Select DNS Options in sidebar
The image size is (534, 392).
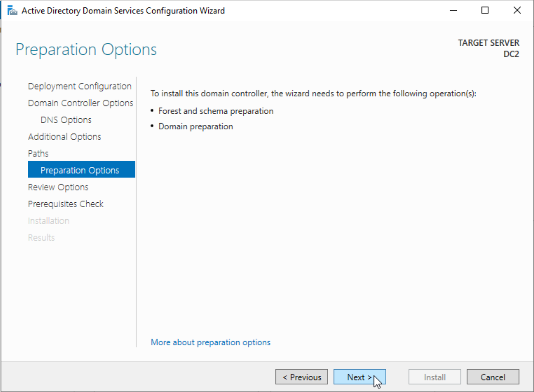66,120
